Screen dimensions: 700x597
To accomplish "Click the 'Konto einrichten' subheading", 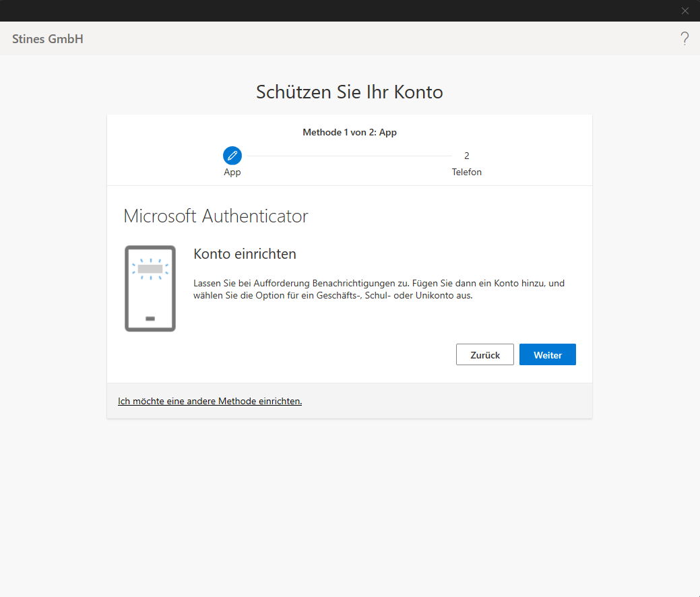I will coord(245,254).
